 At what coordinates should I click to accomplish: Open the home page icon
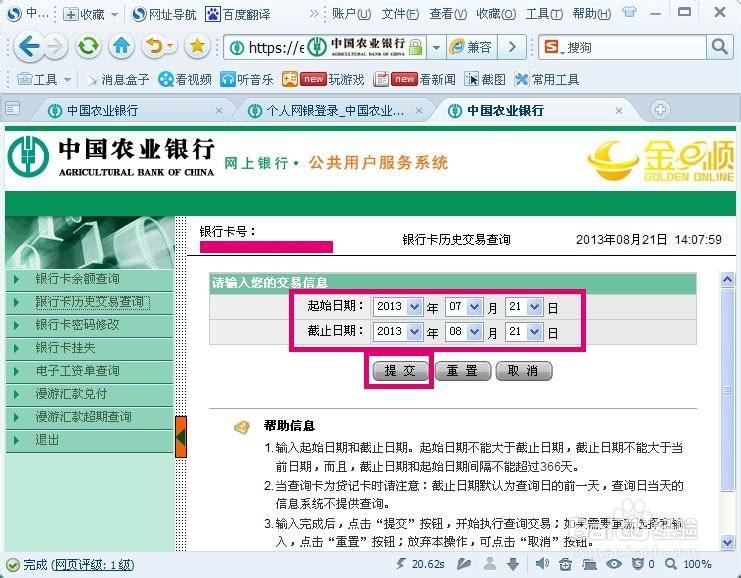pyautogui.click(x=121, y=46)
